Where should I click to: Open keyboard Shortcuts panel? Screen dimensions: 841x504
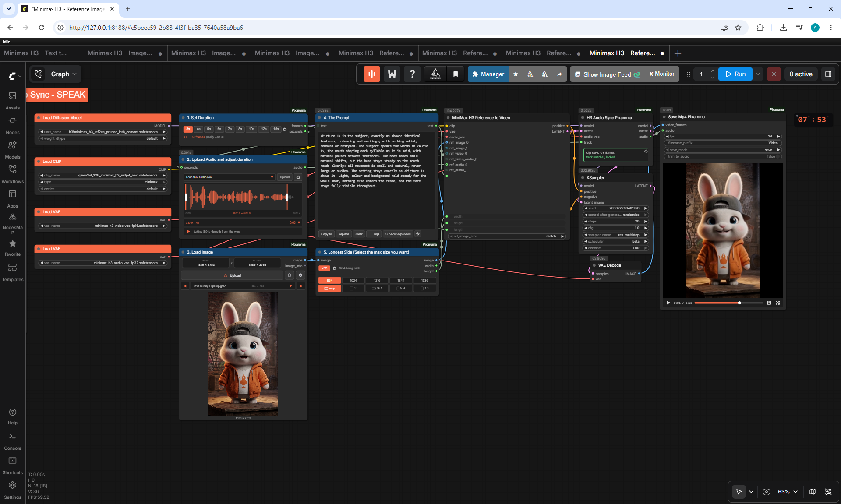point(12,466)
